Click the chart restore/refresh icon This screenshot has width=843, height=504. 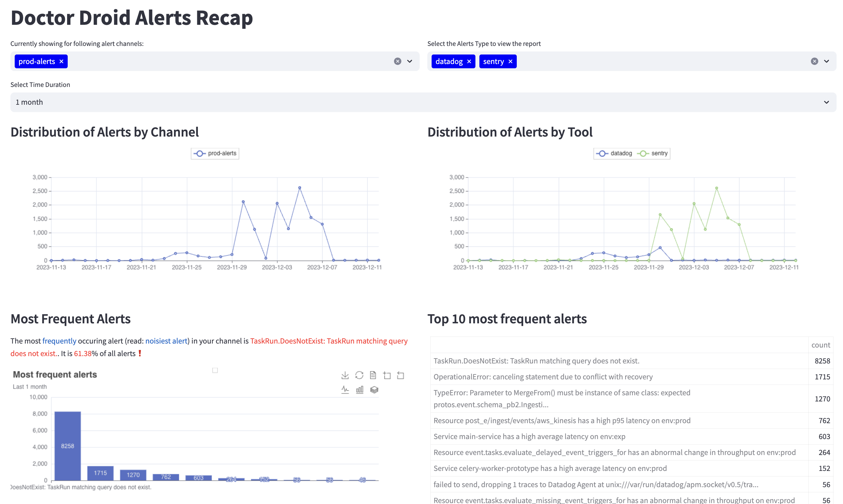coord(359,375)
